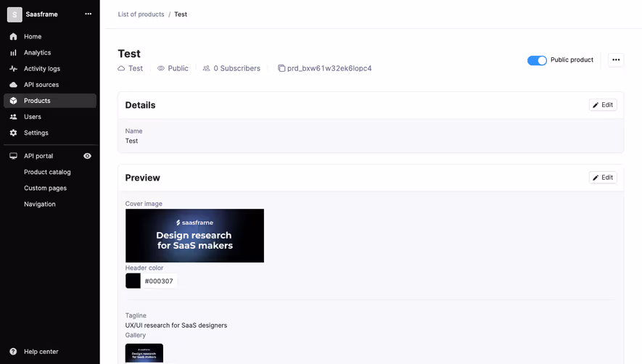The image size is (642, 364).
Task: Click the API sources cloud icon
Action: pyautogui.click(x=14, y=85)
